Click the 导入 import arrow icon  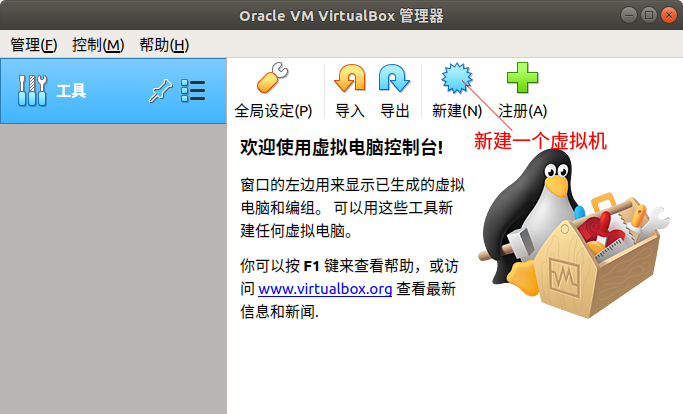(350, 78)
